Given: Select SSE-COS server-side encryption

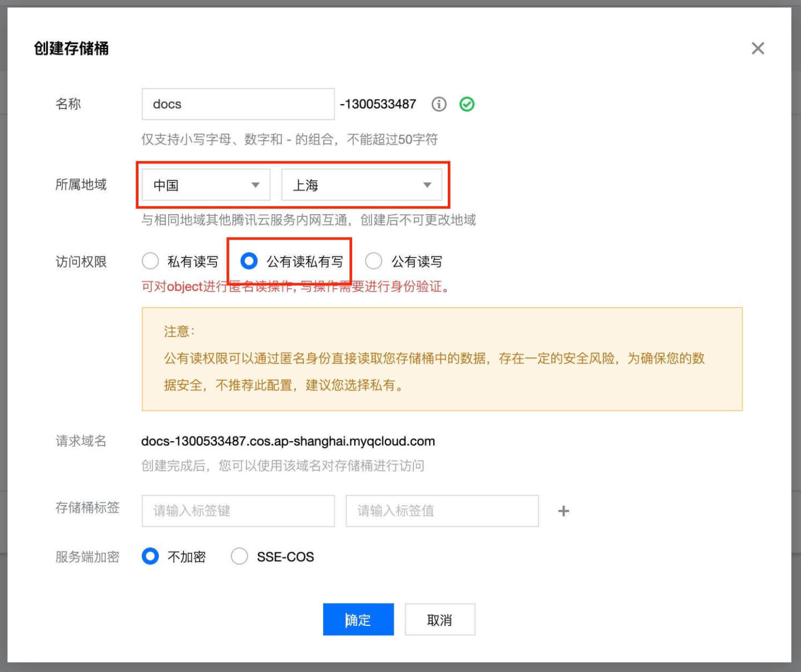Looking at the screenshot, I should [239, 556].
